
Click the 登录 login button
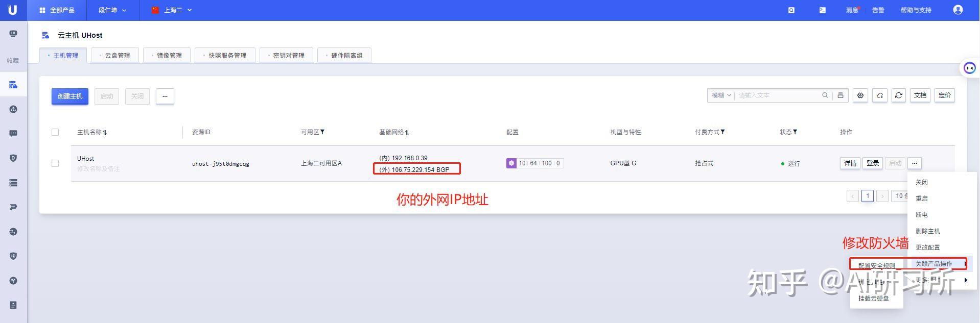click(x=873, y=163)
